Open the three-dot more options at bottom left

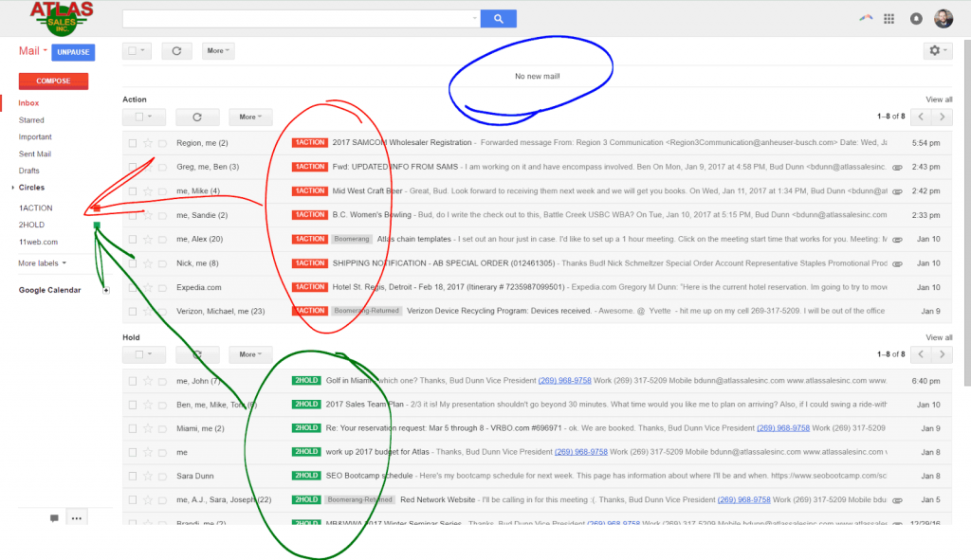pyautogui.click(x=76, y=518)
